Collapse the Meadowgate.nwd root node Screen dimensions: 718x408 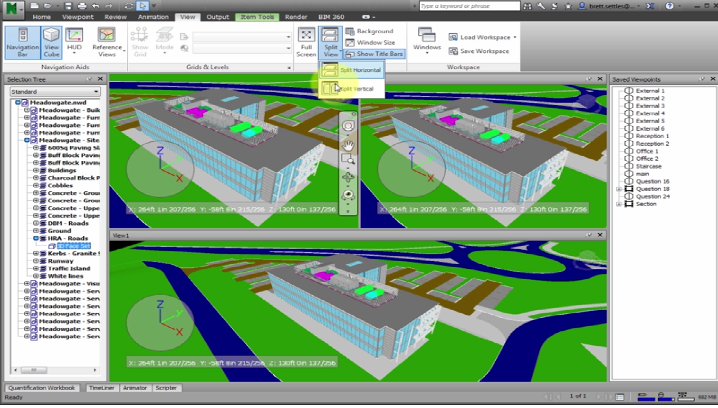tap(17, 103)
